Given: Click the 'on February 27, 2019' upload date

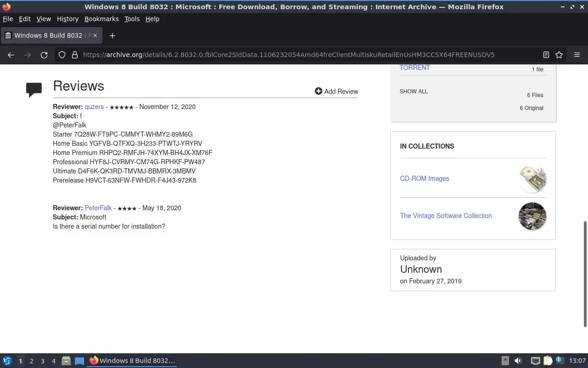Looking at the screenshot, I should [431, 281].
